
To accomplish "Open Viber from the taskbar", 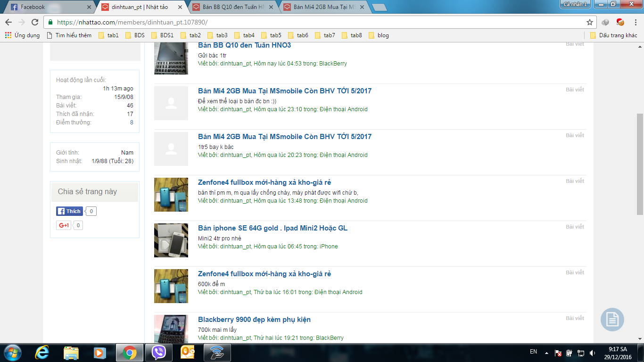I will 159,352.
